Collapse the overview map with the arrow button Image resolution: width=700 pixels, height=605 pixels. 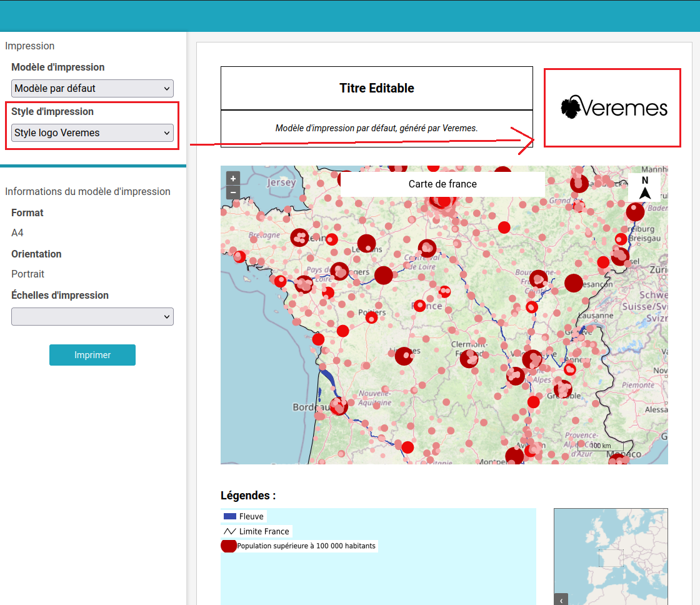[561, 599]
